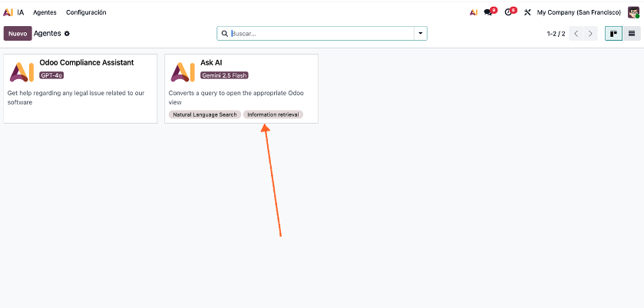
Task: Open the Agentes gear actions menu
Action: [x=67, y=33]
